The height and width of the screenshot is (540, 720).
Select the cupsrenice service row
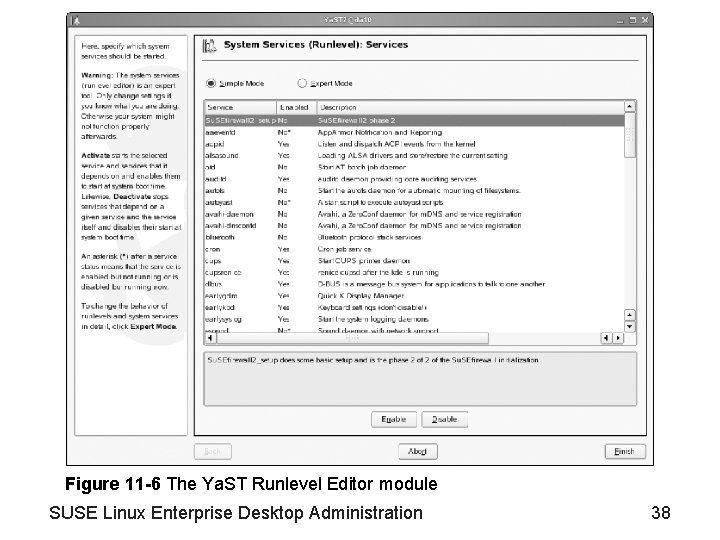[414, 272]
